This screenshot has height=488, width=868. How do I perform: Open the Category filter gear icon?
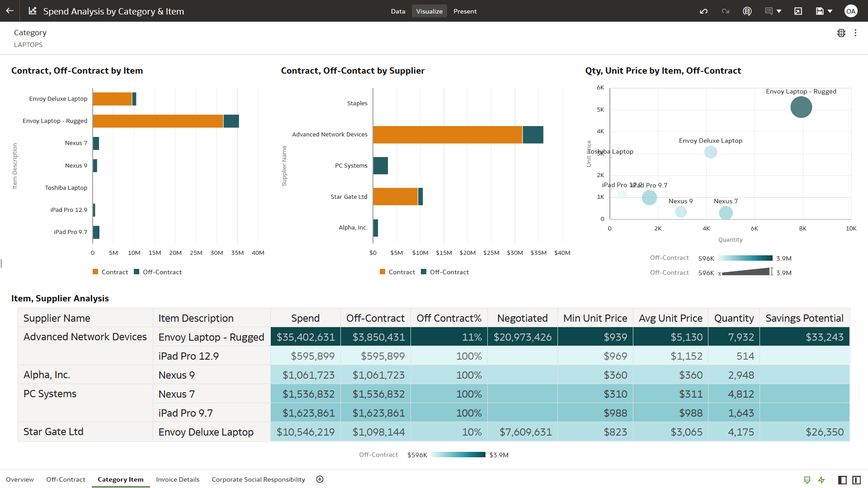[x=841, y=33]
